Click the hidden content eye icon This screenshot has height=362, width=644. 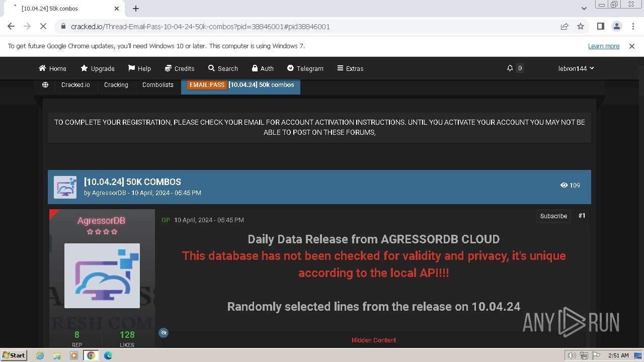click(x=164, y=332)
